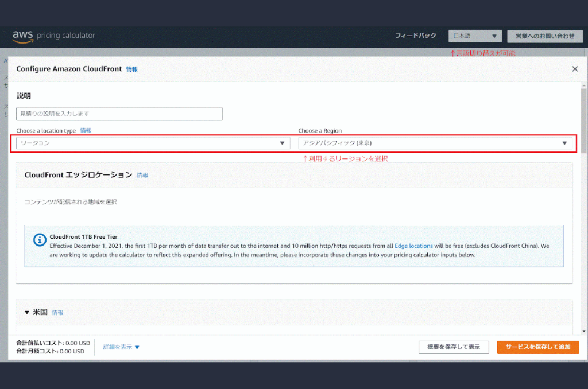Click the 説明 section label
The width and height of the screenshot is (588, 389).
pyautogui.click(x=24, y=96)
